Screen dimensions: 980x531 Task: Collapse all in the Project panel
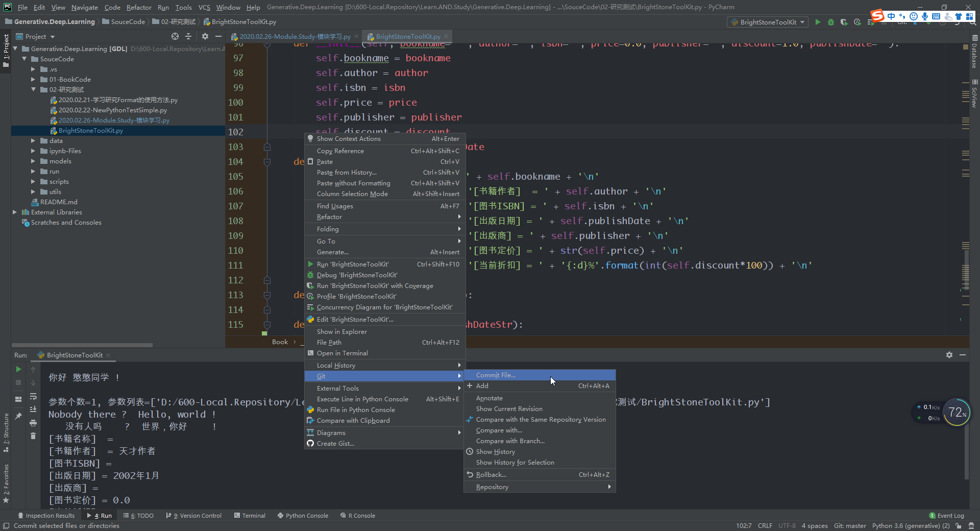pyautogui.click(x=188, y=36)
